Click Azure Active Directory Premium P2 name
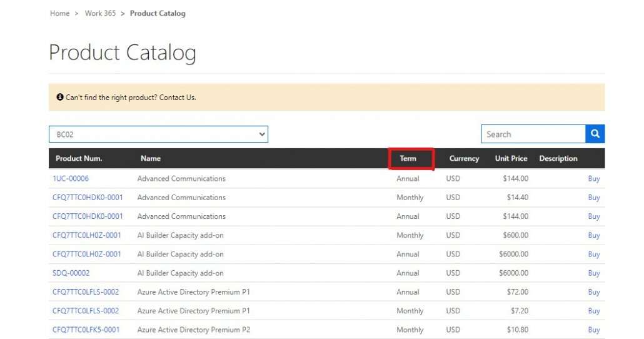This screenshot has width=644, height=339. pos(193,330)
